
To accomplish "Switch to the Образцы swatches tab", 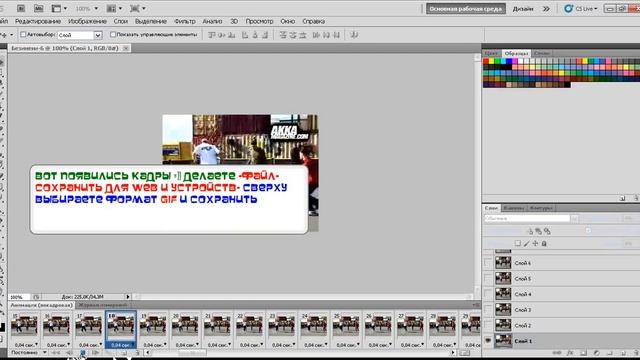I will (x=516, y=53).
